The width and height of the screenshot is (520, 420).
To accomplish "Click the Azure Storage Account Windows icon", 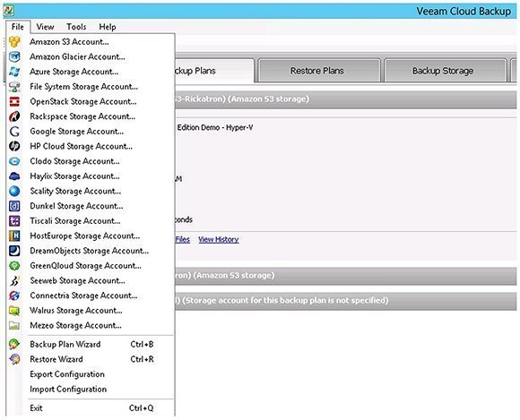I will 14,72.
